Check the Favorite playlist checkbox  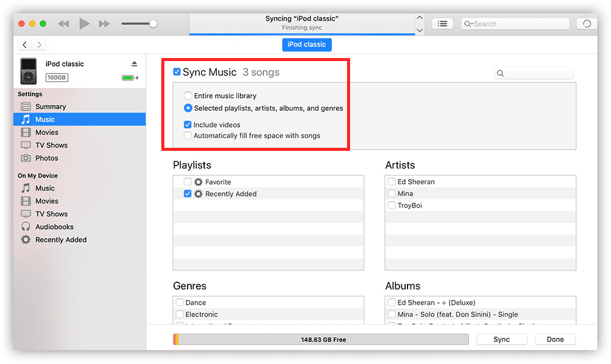tap(188, 182)
